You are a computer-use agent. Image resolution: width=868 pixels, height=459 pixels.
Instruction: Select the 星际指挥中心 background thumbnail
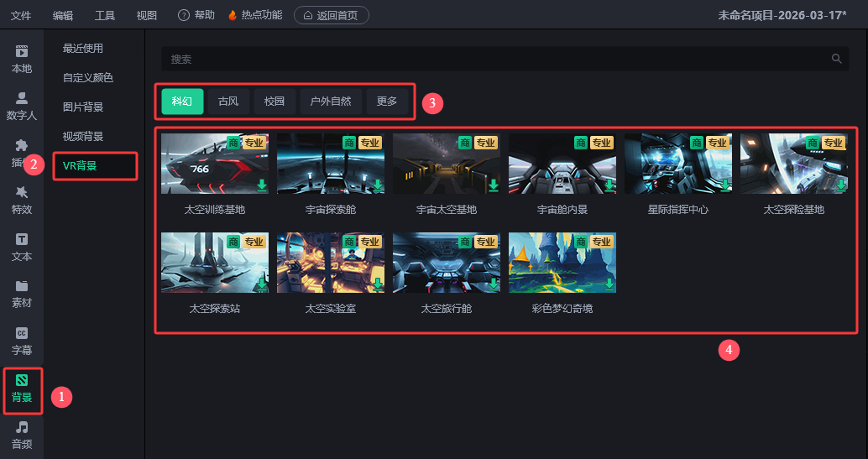tap(677, 164)
